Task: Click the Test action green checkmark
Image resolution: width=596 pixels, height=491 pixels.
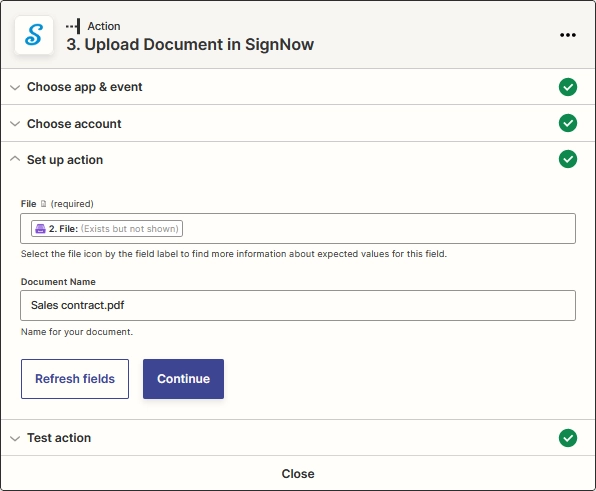Action: point(568,438)
